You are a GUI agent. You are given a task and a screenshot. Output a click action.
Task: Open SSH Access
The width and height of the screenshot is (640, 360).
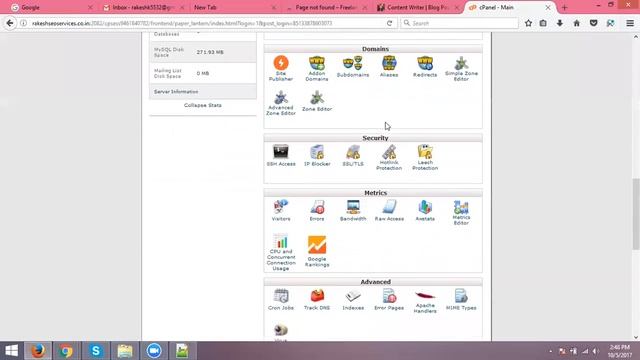click(x=281, y=156)
